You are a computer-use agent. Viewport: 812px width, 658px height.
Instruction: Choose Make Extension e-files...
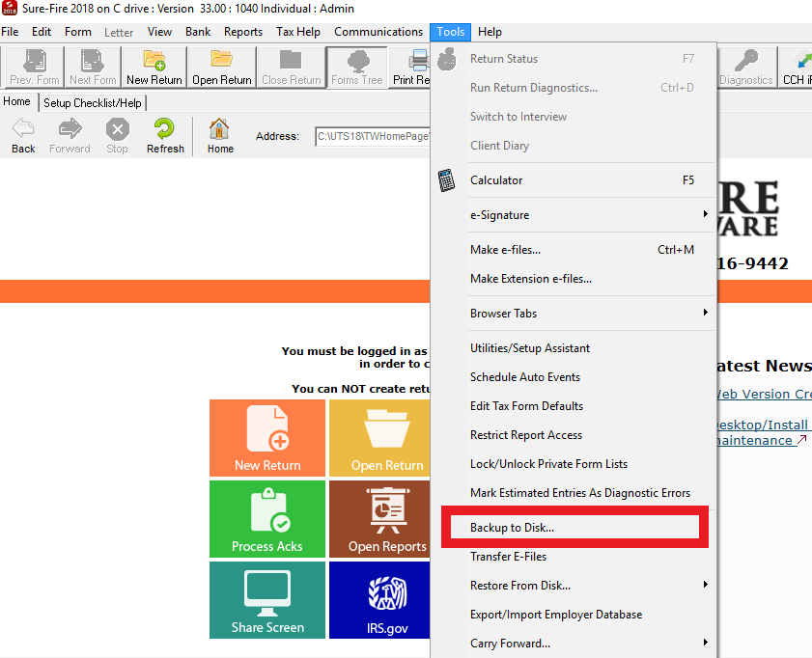574,279
